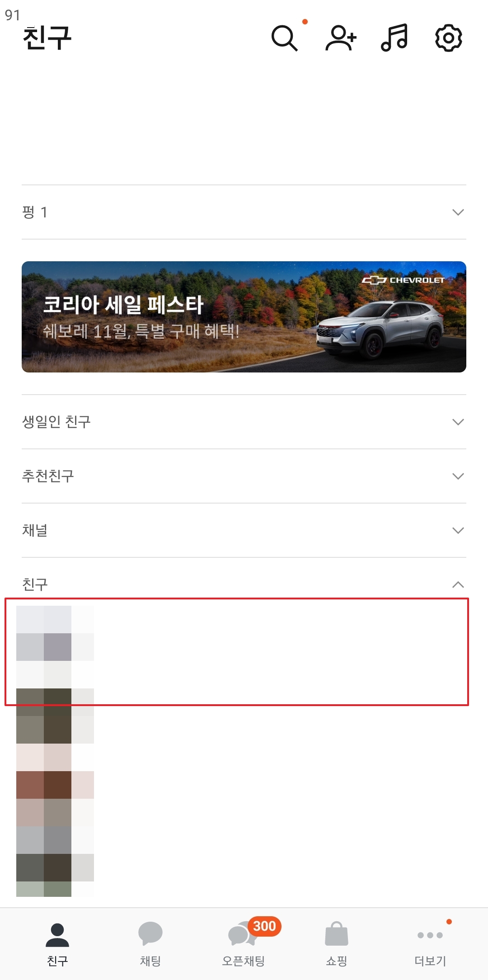Expand the 펑 1 section
Screen dimensions: 488x980
click(x=244, y=212)
